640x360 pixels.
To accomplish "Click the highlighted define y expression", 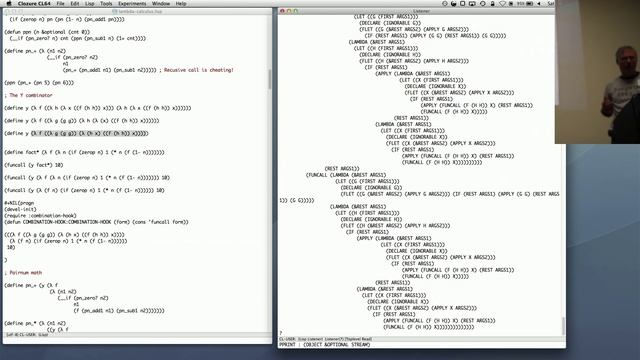I will coord(89,133).
